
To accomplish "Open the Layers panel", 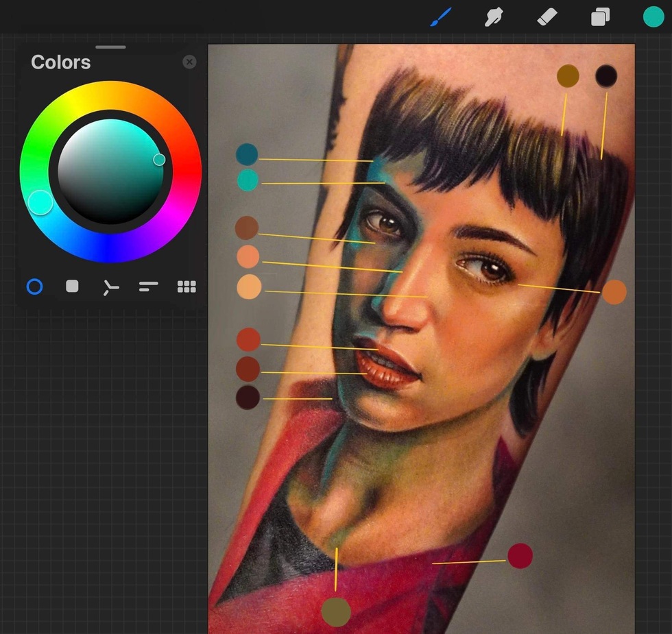I will [x=600, y=17].
